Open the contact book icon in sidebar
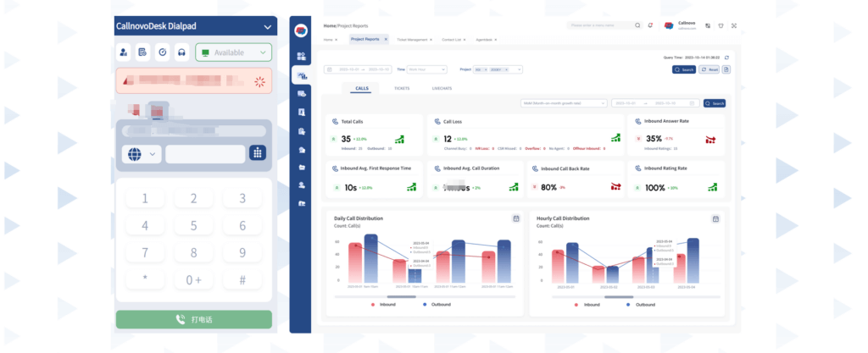 click(302, 112)
